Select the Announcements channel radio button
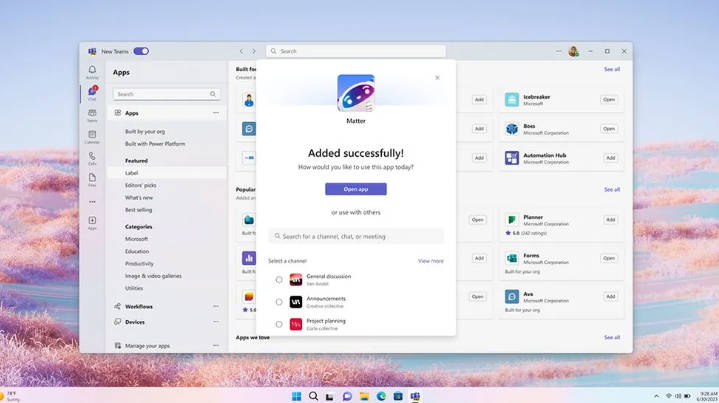The image size is (719, 403). [279, 302]
